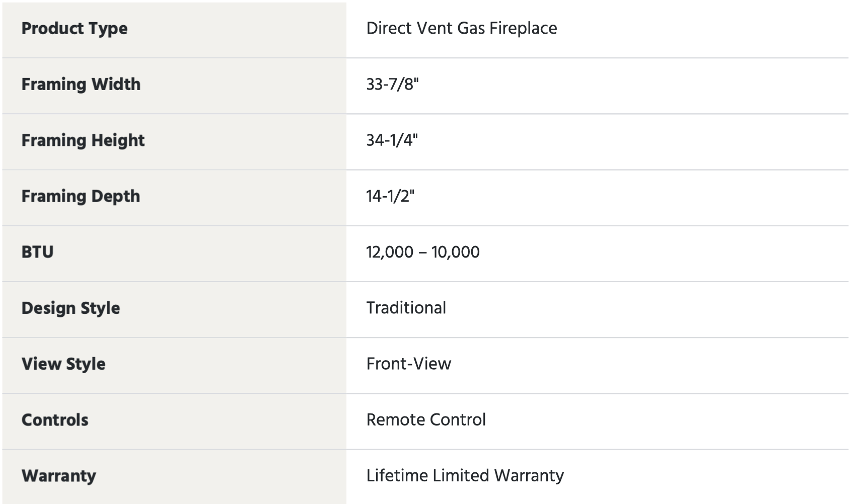Click the Framing Height label

tap(83, 140)
